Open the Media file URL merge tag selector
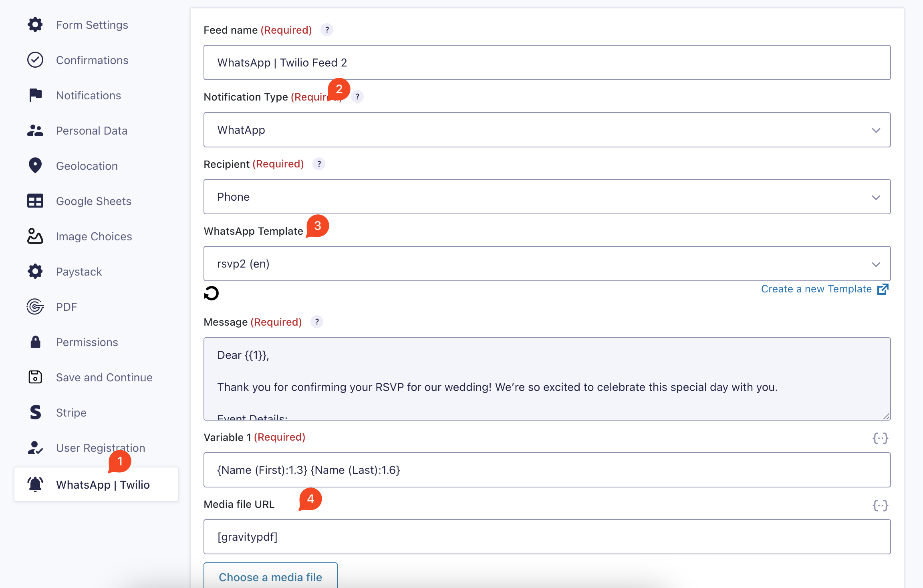Screen dimensions: 923x588 (880, 505)
